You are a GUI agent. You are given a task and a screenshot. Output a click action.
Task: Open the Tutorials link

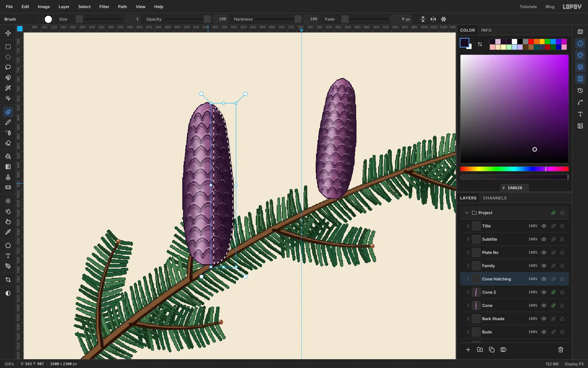click(x=528, y=7)
